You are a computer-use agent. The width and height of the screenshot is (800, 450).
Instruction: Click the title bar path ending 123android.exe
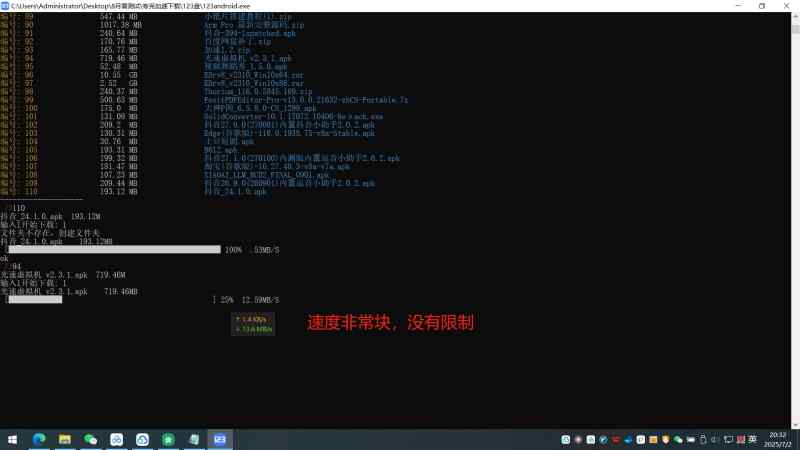[x=130, y=6]
